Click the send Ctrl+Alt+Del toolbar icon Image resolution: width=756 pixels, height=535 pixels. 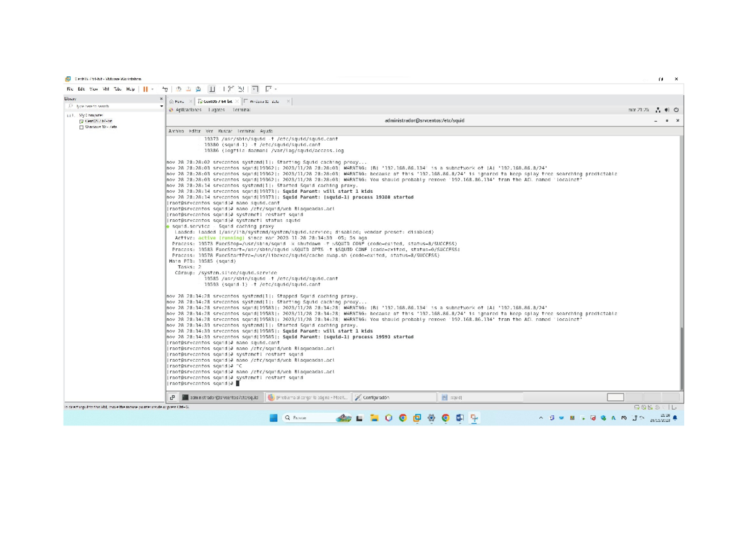pyautogui.click(x=166, y=89)
